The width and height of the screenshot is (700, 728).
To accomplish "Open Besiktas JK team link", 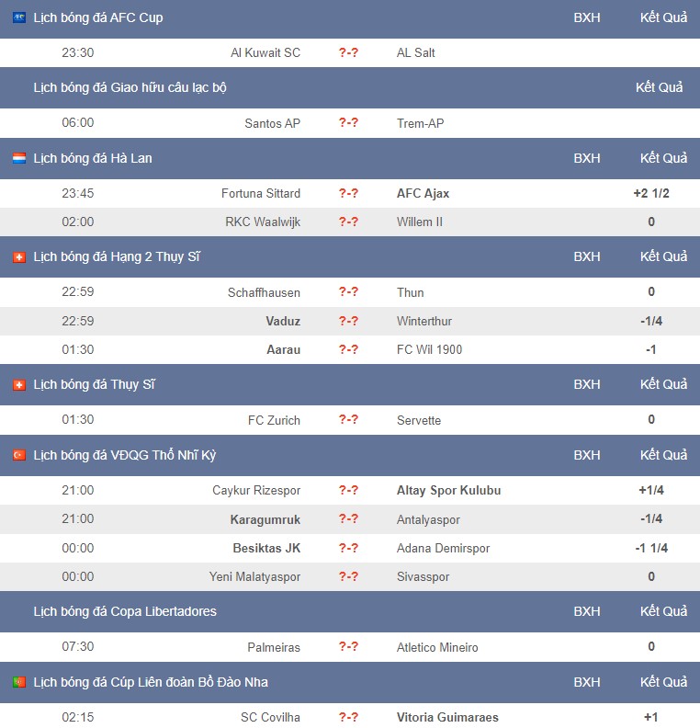I will click(266, 548).
